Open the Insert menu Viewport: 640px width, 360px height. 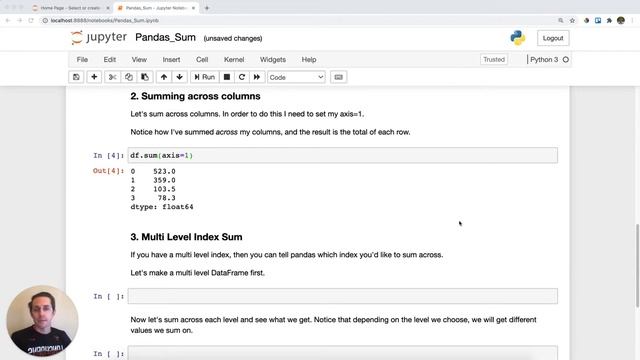[171, 60]
